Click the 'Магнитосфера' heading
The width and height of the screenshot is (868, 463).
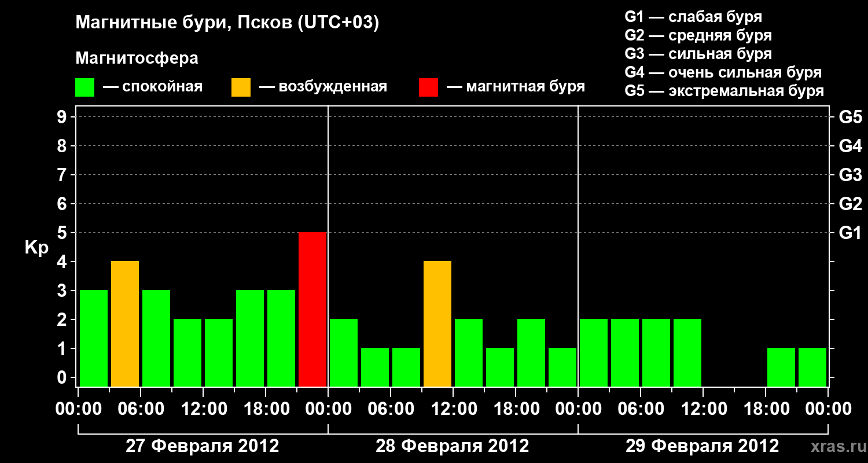(x=137, y=58)
